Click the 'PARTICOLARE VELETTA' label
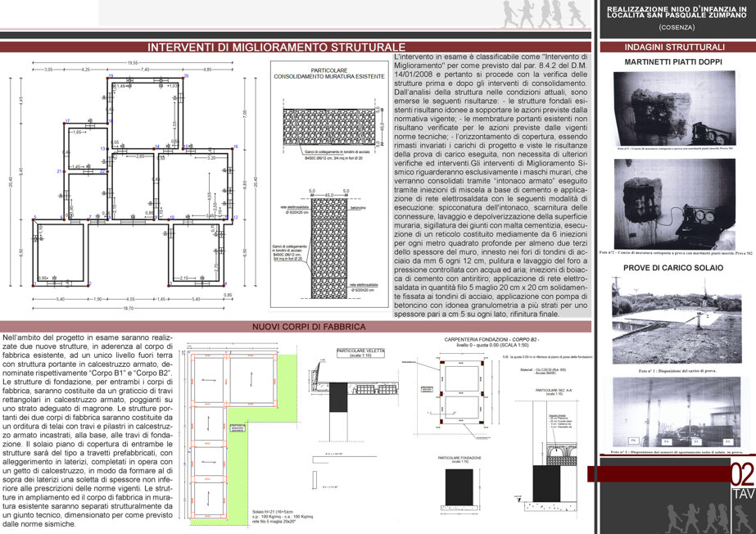The height and width of the screenshot is (534, 756). pyautogui.click(x=360, y=353)
